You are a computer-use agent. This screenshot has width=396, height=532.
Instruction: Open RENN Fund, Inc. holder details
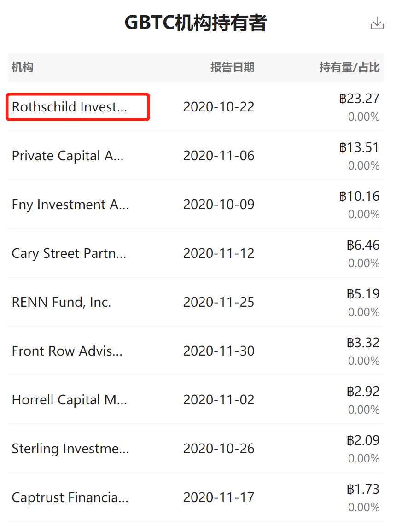pos(196,302)
